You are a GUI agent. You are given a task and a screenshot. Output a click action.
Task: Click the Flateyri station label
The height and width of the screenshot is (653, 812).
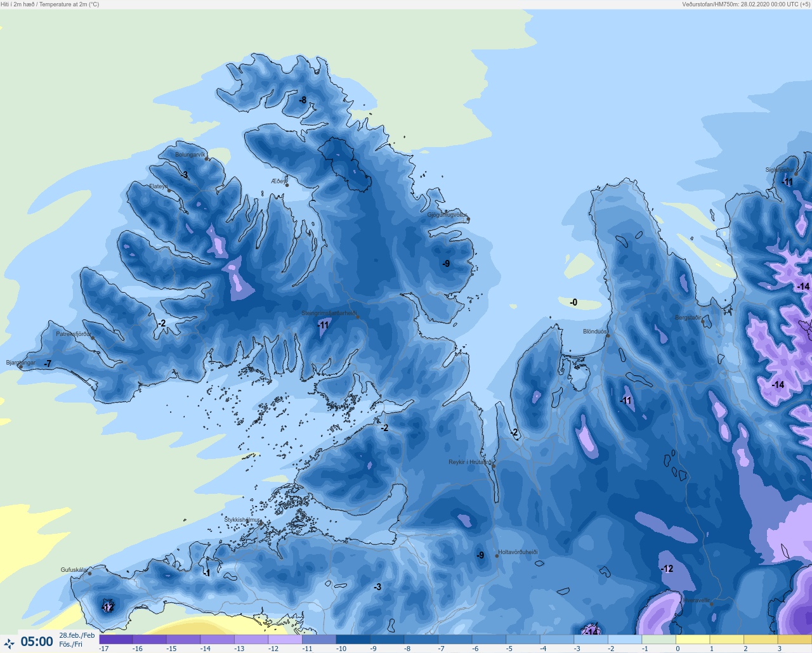point(158,186)
